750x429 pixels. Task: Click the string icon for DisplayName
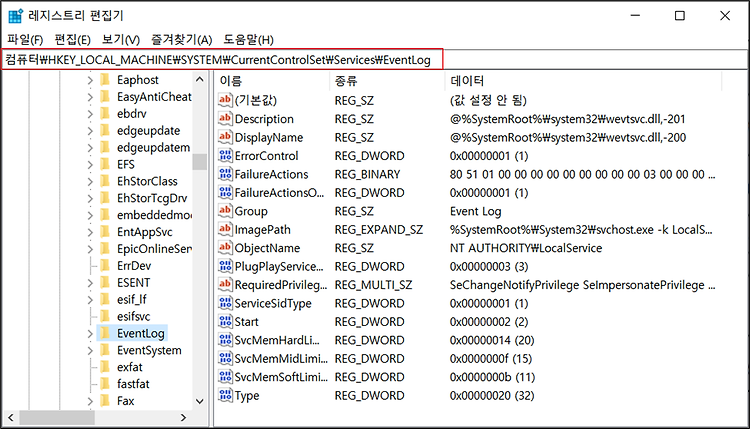click(x=225, y=137)
